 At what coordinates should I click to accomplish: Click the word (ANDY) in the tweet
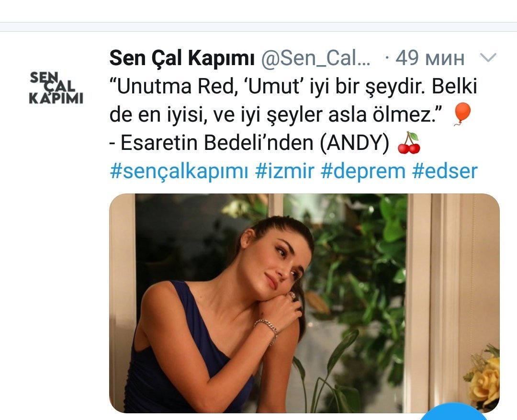(x=354, y=143)
